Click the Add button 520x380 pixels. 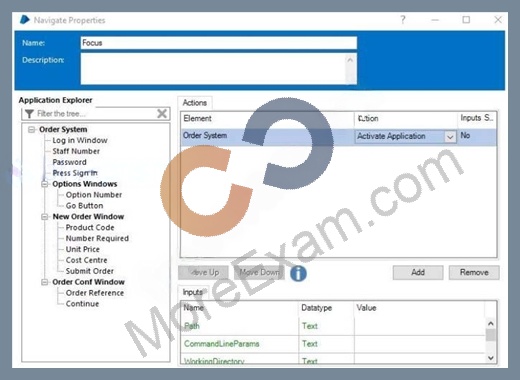418,272
